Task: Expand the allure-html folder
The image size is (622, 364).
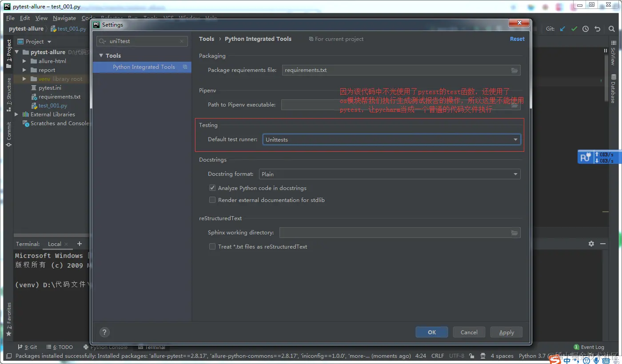Action: [24, 61]
